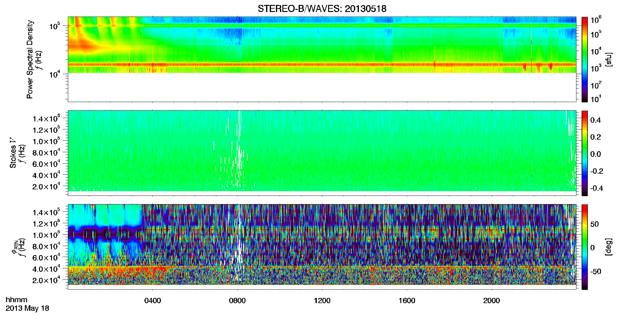
Task: Click the Power Spectral Density axis title
Action: pyautogui.click(x=30, y=59)
